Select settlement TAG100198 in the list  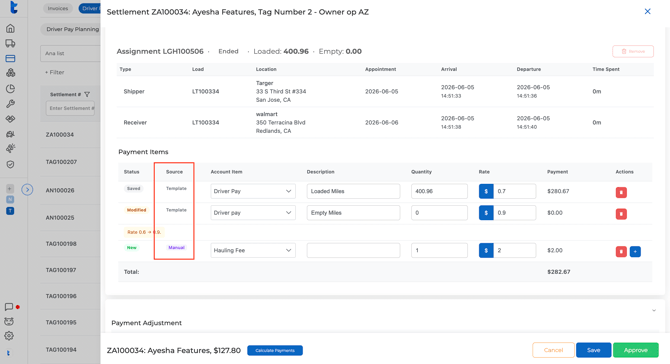pyautogui.click(x=61, y=244)
